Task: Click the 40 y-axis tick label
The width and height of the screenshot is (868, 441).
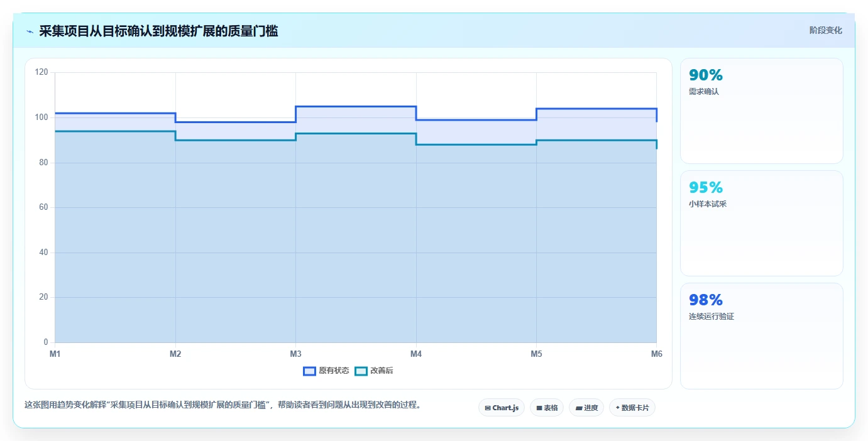Action: click(43, 253)
